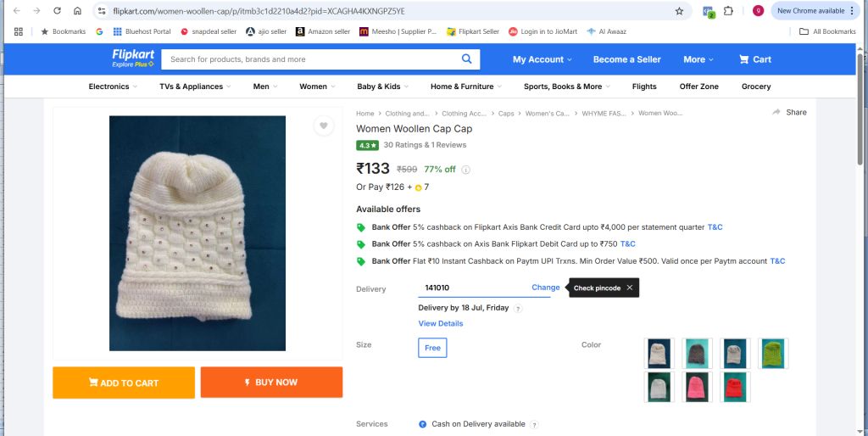
Task: Click delivery date help question icon
Action: pyautogui.click(x=518, y=309)
